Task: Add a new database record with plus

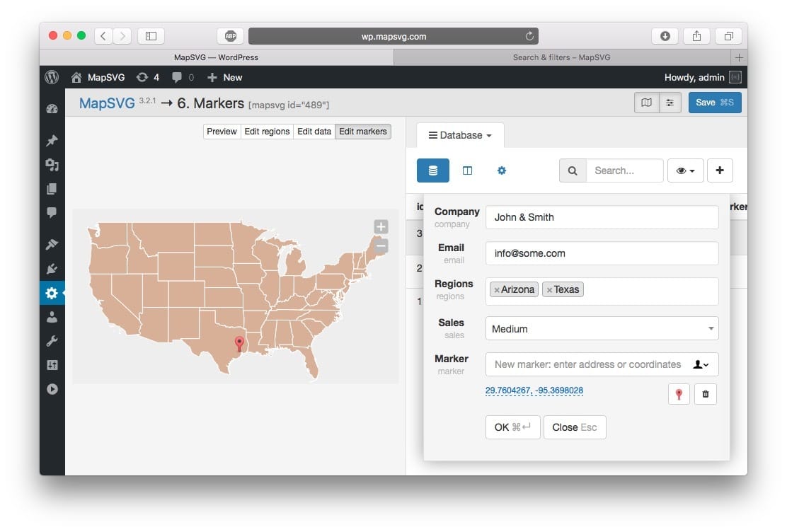Action: [720, 170]
